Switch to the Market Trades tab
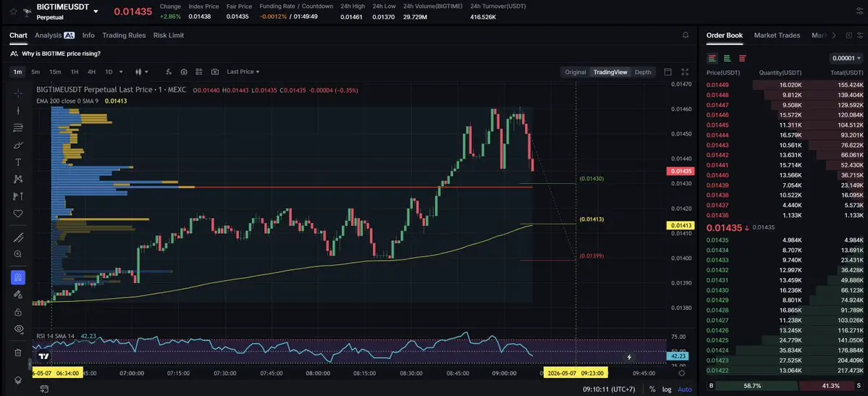The image size is (868, 396). [778, 35]
